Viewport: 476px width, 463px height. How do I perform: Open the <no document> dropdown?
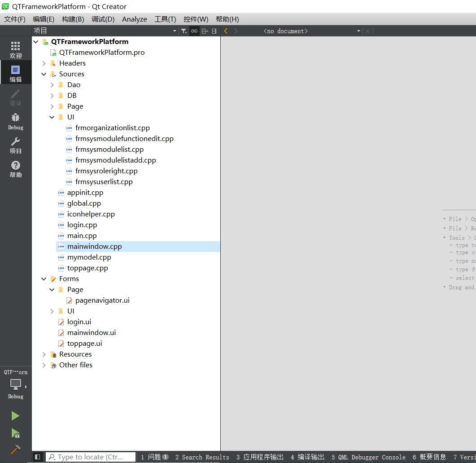tap(358, 31)
